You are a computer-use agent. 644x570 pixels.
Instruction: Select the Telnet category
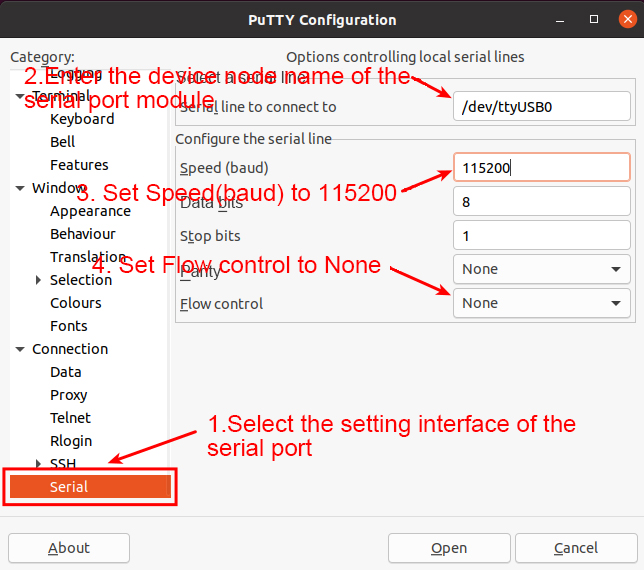point(70,418)
